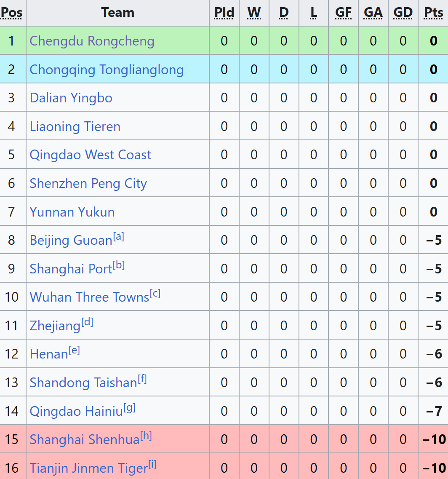Open the Shanghai Port team page

coord(71,269)
